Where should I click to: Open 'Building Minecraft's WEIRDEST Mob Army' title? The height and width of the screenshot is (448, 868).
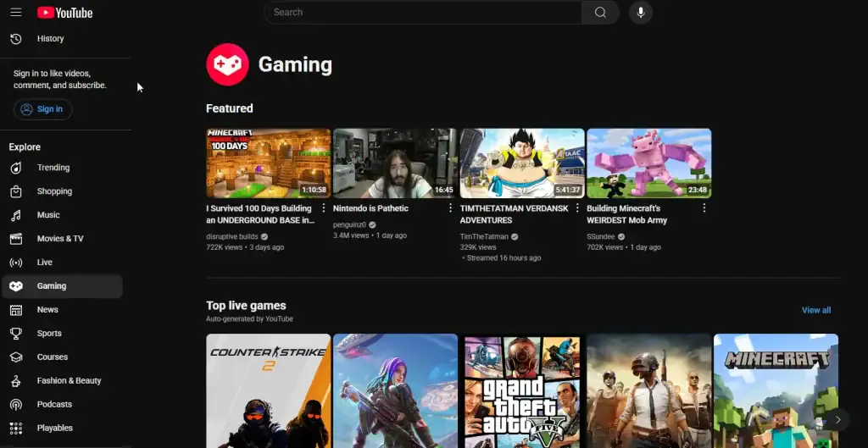point(626,214)
